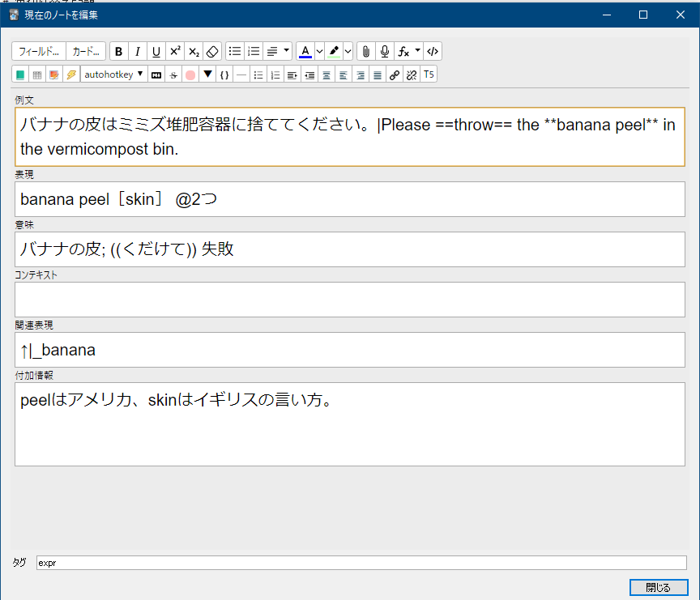Click the align center icon
700x600 pixels.
(x=327, y=74)
